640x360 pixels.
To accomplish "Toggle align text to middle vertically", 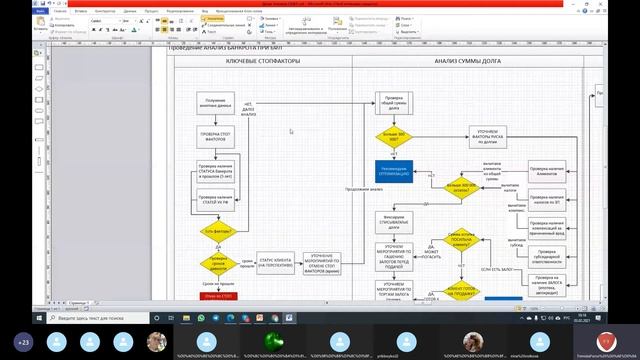I will (x=164, y=21).
